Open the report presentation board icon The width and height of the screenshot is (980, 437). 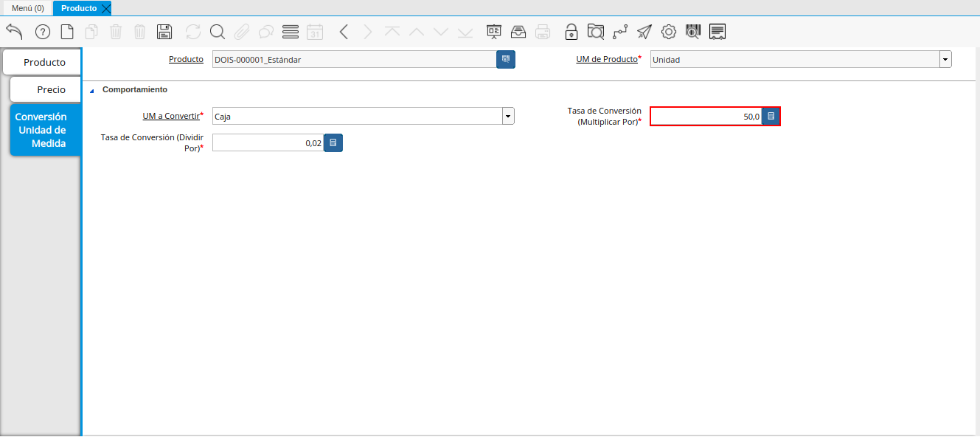coord(494,32)
